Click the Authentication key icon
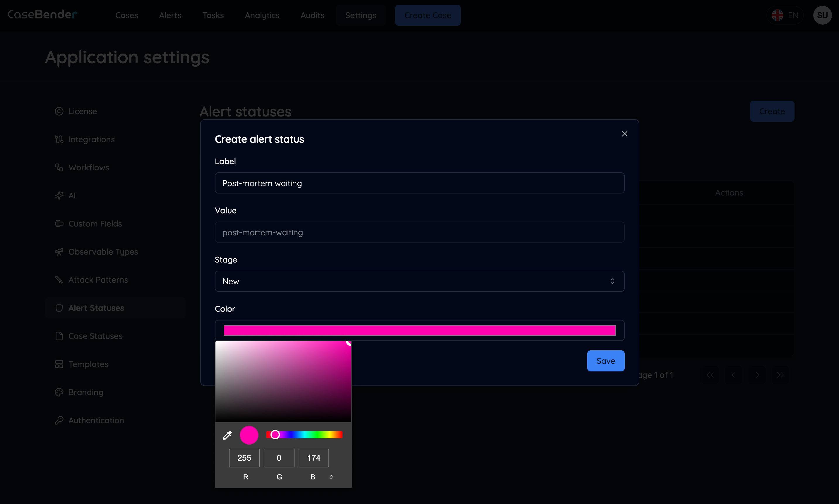Viewport: 839px width, 504px height. 59,420
